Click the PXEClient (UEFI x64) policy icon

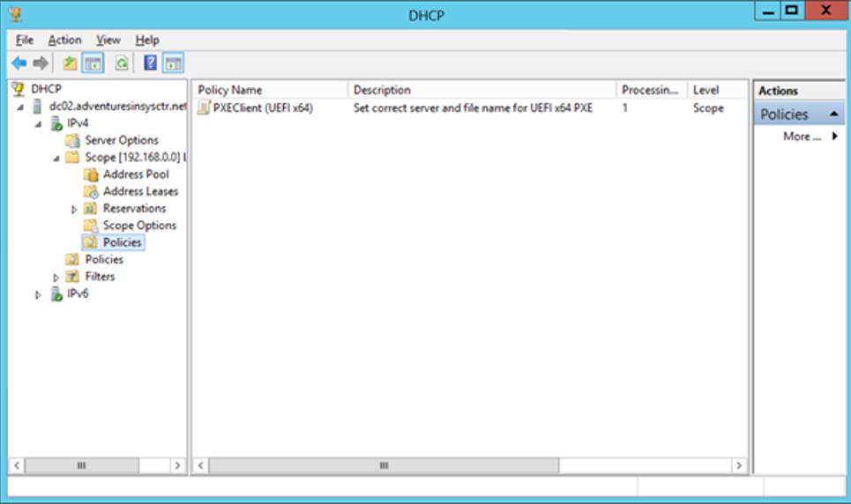(204, 107)
